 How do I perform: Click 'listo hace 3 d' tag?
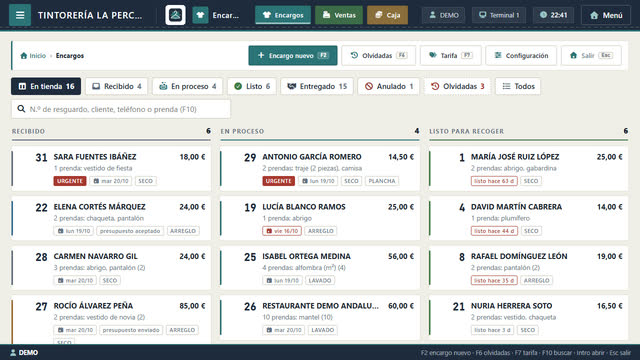pyautogui.click(x=492, y=330)
